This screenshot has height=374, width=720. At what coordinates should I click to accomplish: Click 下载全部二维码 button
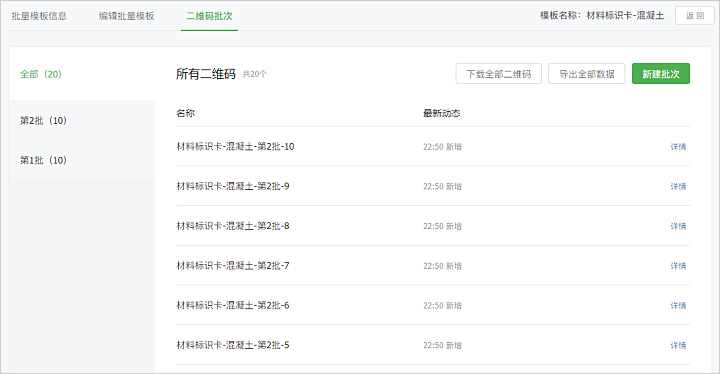click(x=499, y=74)
